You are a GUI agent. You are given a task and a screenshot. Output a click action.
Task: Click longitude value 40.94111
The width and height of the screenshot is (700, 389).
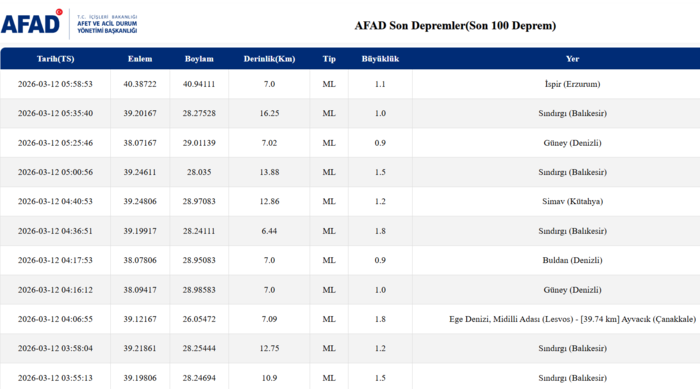coord(199,84)
